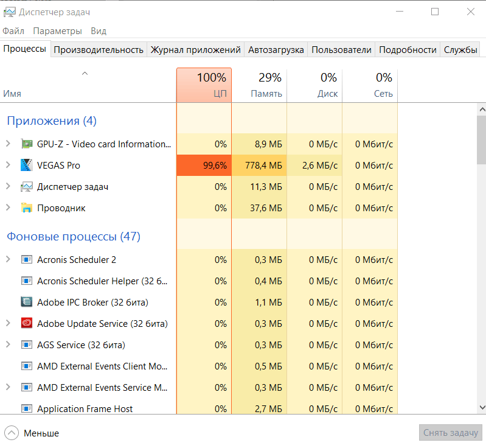This screenshot has height=448, width=486.
Task: Click the Проводник folder icon
Action: point(27,208)
